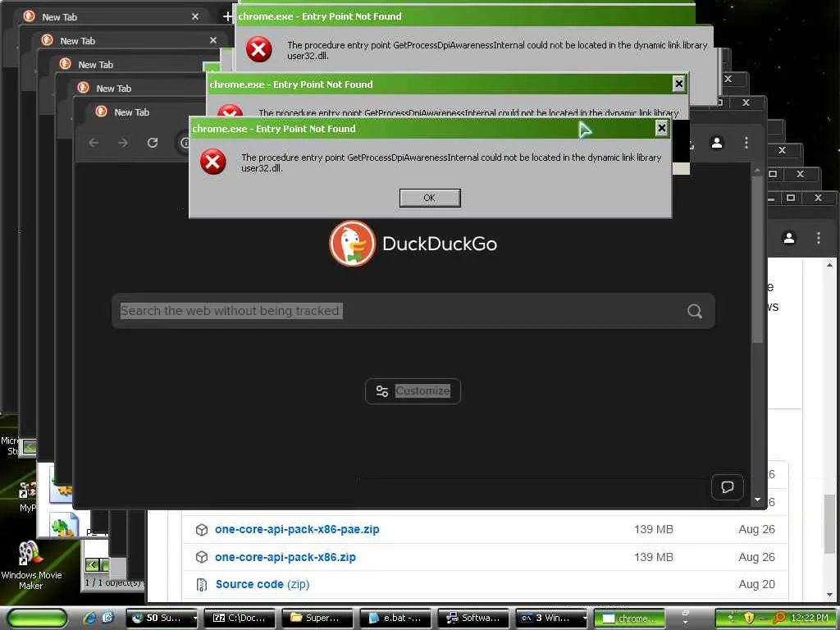Click GitHub window scrollbar down arrow
The height and width of the screenshot is (630, 840).
click(x=829, y=595)
